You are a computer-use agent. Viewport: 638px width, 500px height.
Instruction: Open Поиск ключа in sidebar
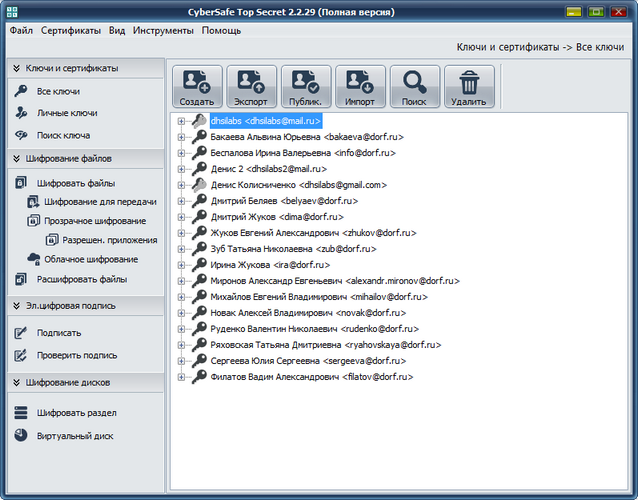pos(63,135)
